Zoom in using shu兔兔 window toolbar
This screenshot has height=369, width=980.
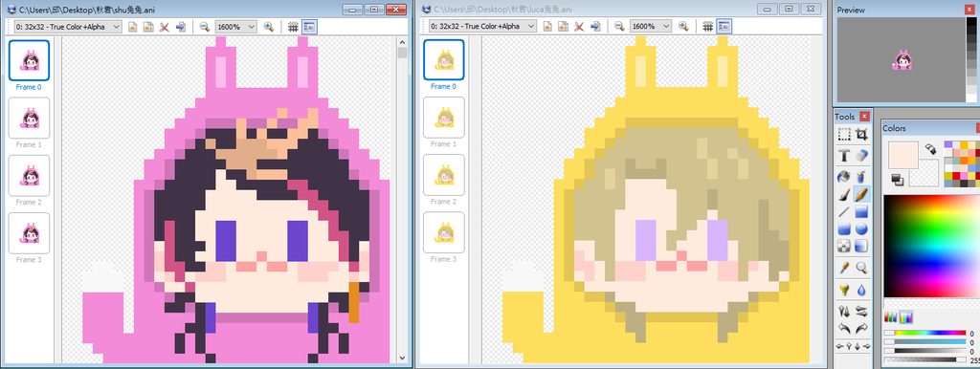pos(269,26)
